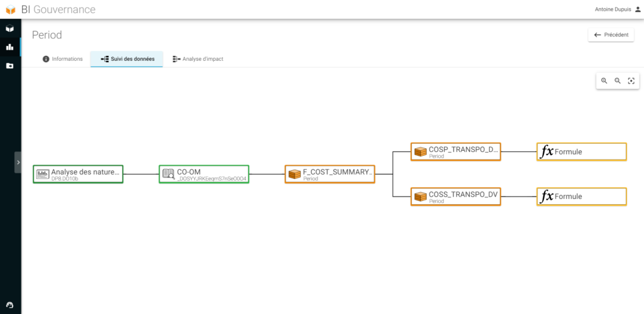
Task: Click the BI Gouvernance application title
Action: pos(58,10)
